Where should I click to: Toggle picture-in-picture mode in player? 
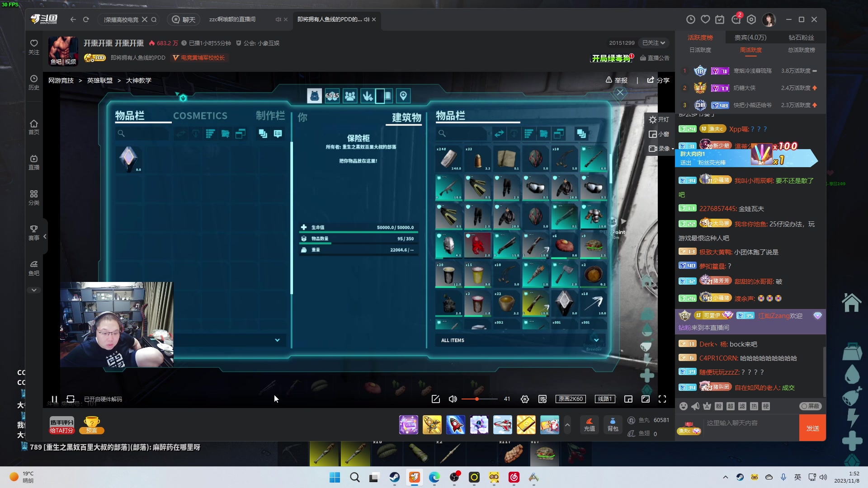tap(628, 399)
